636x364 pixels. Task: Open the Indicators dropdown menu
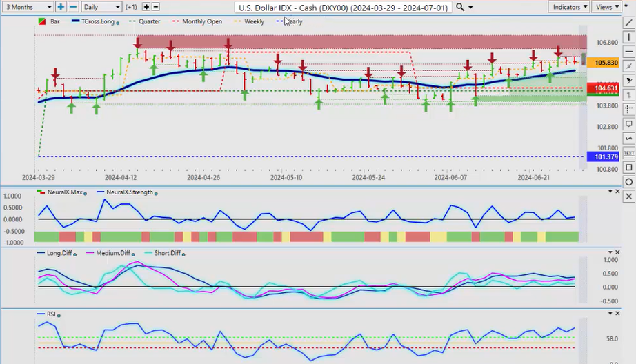pos(568,7)
